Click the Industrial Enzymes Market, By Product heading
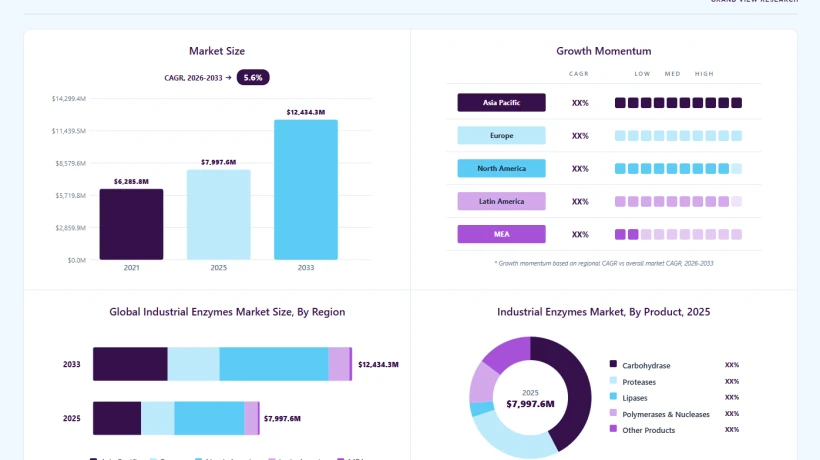Image resolution: width=820 pixels, height=460 pixels. (603, 312)
